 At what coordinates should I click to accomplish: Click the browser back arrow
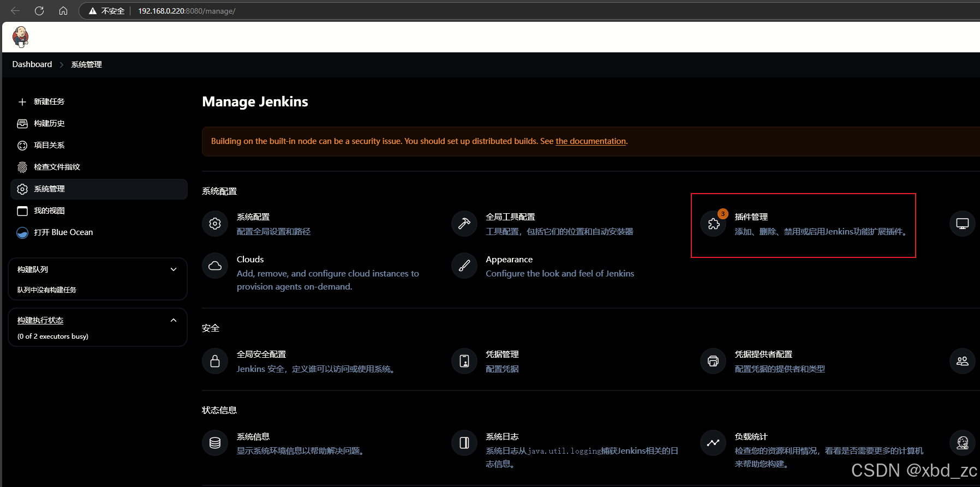15,11
